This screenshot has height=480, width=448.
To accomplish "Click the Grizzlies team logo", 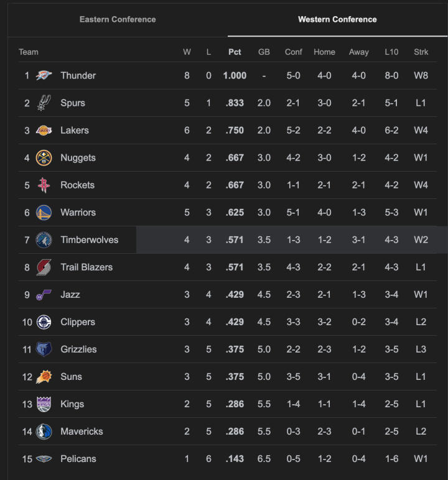I will pyautogui.click(x=44, y=349).
